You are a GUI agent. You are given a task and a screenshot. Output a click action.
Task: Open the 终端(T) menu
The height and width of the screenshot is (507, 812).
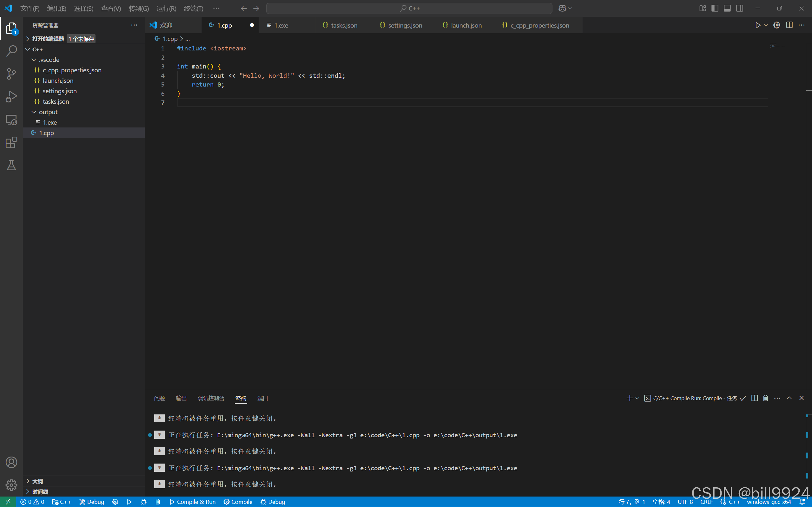click(194, 8)
